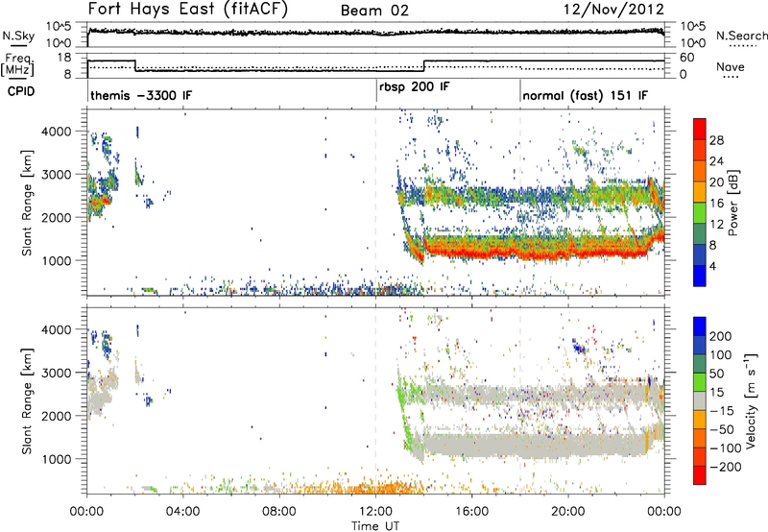
Task: Click the "60" Nave axis tick
Action: 687,58
